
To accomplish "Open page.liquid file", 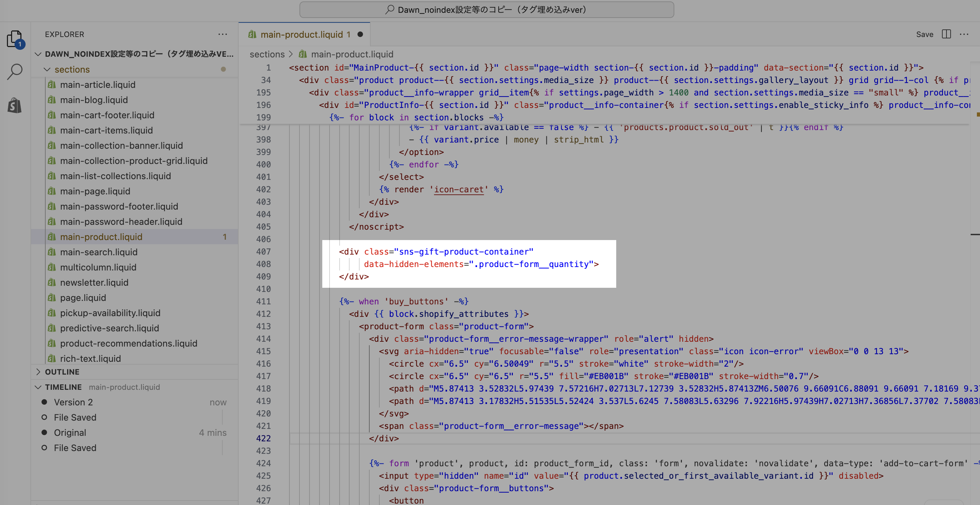I will click(x=83, y=297).
